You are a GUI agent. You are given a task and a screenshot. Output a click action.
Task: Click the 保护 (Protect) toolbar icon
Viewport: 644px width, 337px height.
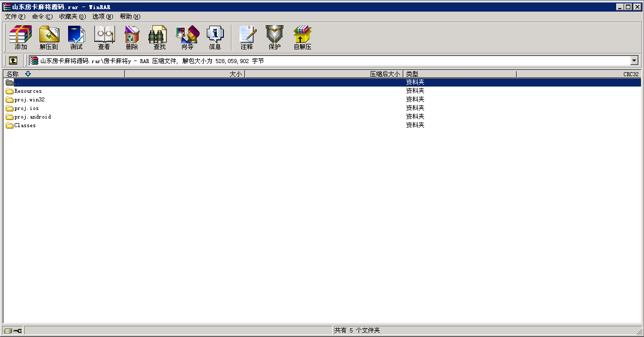click(274, 38)
